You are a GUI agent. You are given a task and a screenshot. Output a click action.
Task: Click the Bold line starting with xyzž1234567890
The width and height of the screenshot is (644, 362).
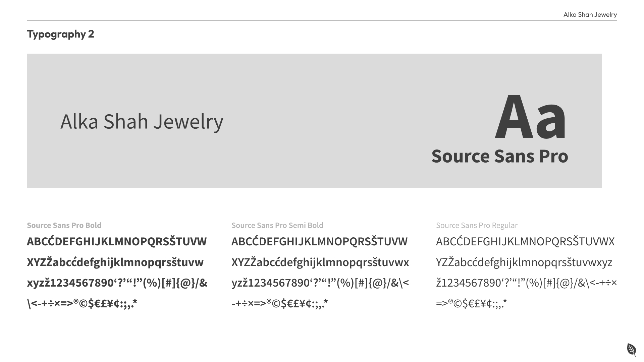point(117,283)
